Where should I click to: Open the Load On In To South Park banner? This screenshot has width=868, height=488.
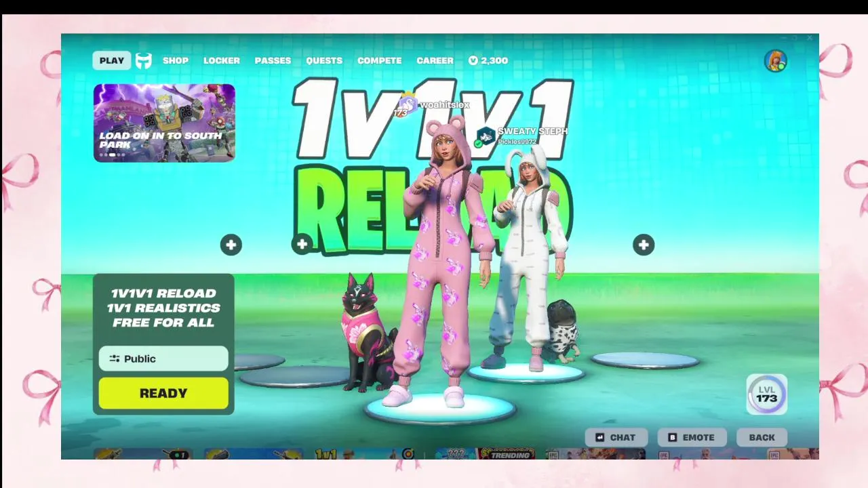point(164,123)
